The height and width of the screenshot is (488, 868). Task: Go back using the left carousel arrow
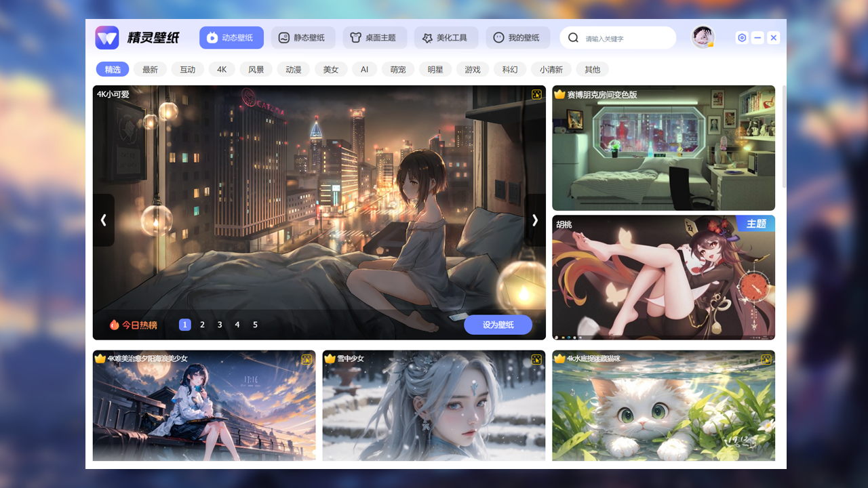(103, 220)
